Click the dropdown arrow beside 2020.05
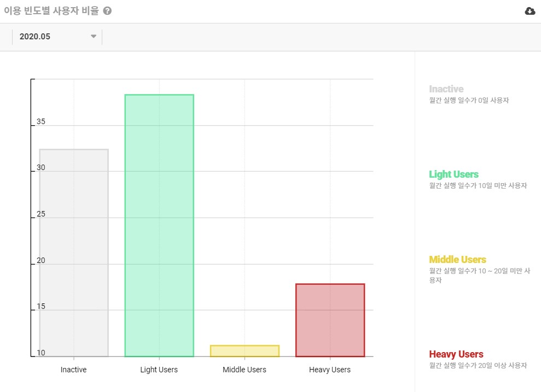 click(93, 36)
